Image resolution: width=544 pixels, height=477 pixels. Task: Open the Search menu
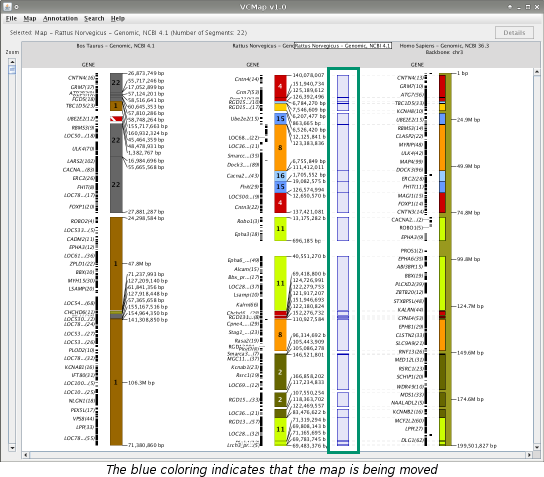pos(94,19)
